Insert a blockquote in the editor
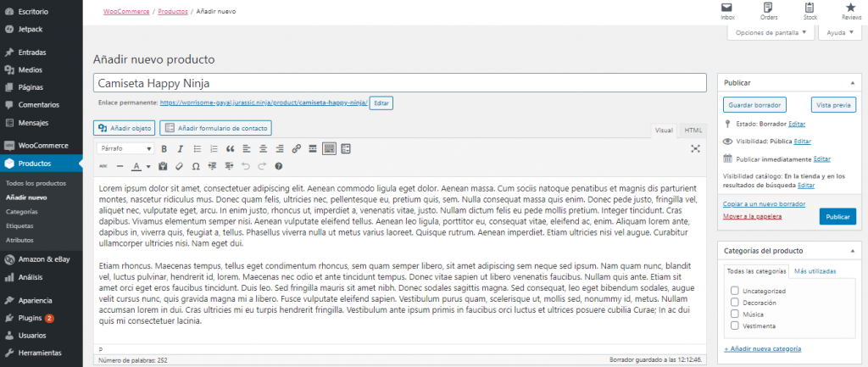This screenshot has width=868, height=367. pyautogui.click(x=231, y=148)
